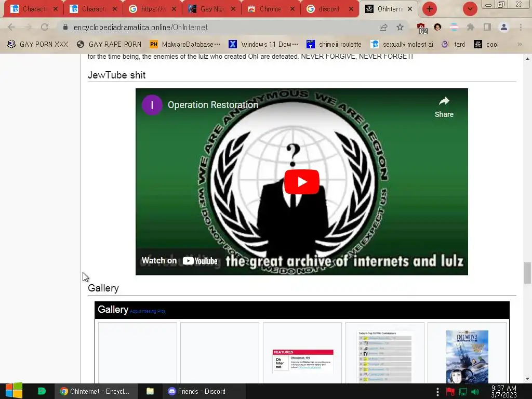532x399 pixels.
Task: Open the green chat app on taskbar
Action: tap(42, 391)
